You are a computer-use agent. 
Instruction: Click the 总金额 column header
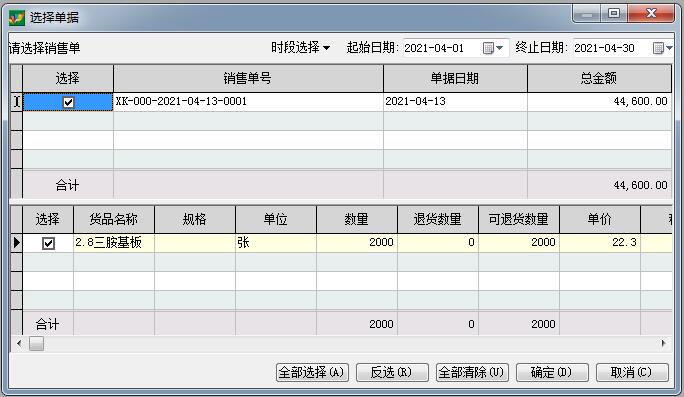pos(599,79)
